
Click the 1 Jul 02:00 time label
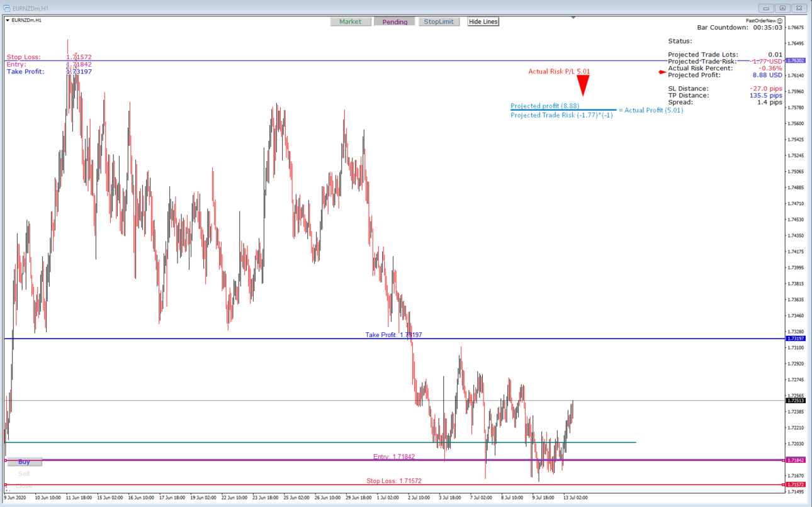click(386, 498)
